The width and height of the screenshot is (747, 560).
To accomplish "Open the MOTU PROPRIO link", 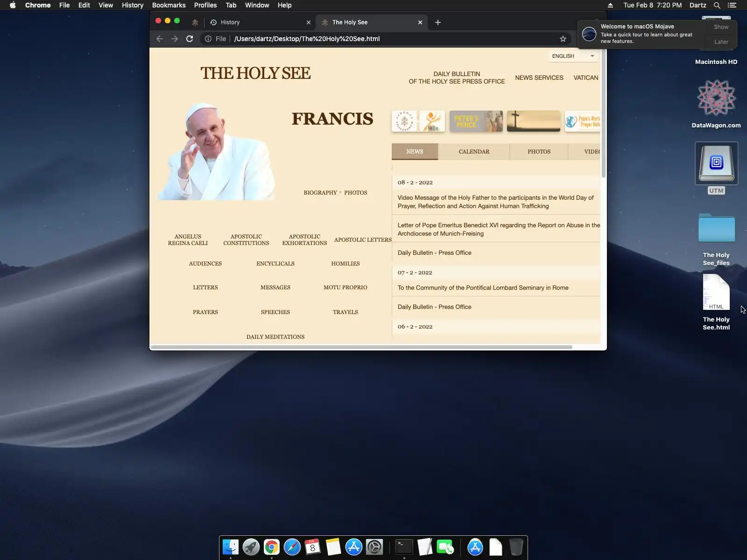I will 345,287.
